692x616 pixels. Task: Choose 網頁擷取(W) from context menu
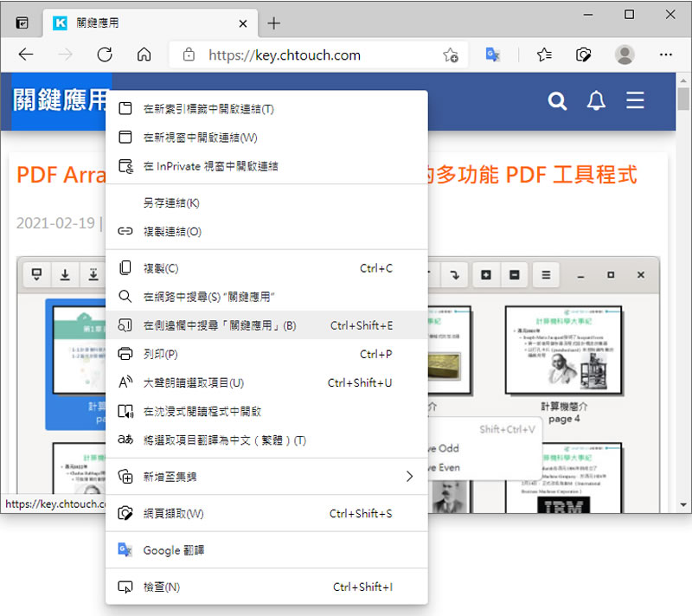[x=266, y=513]
